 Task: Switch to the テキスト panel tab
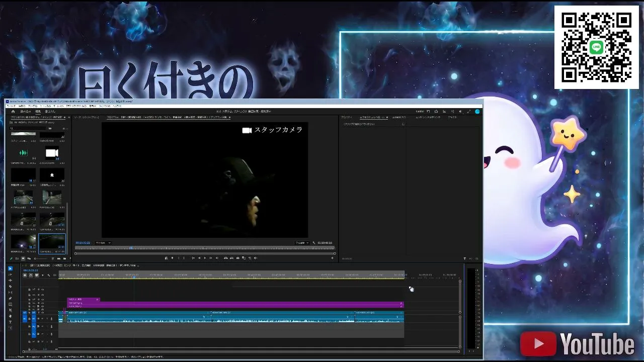[452, 117]
